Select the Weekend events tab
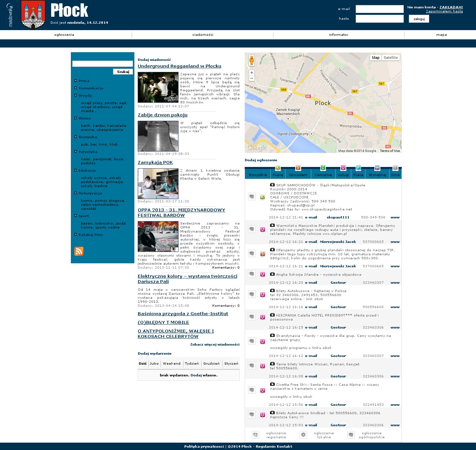The image size is (476, 450). pyautogui.click(x=171, y=364)
